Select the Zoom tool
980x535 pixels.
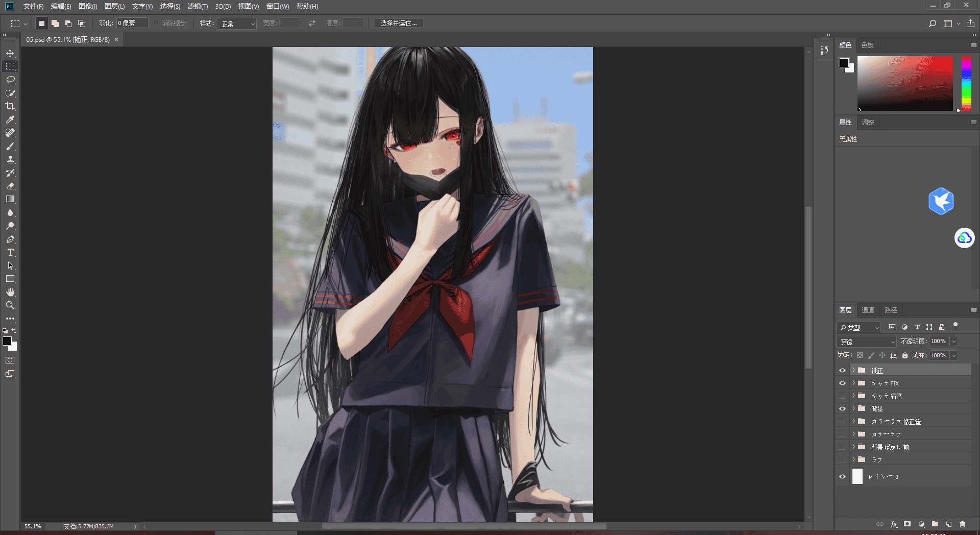point(10,305)
